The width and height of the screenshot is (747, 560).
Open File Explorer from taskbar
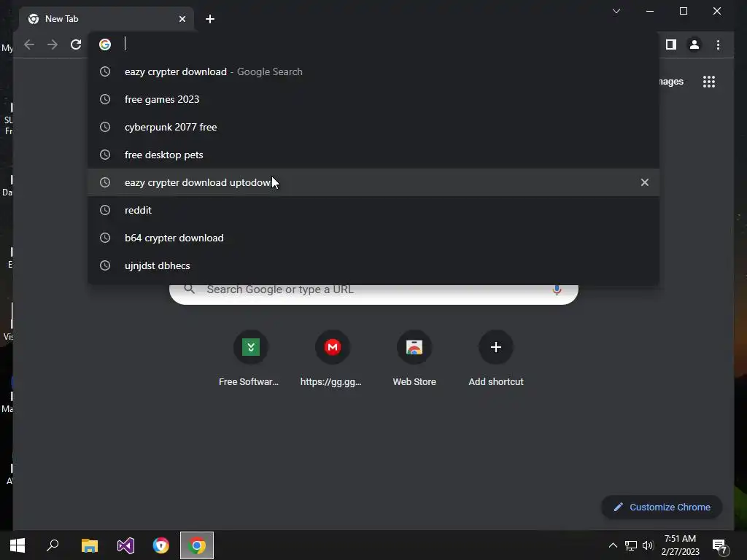coord(90,545)
